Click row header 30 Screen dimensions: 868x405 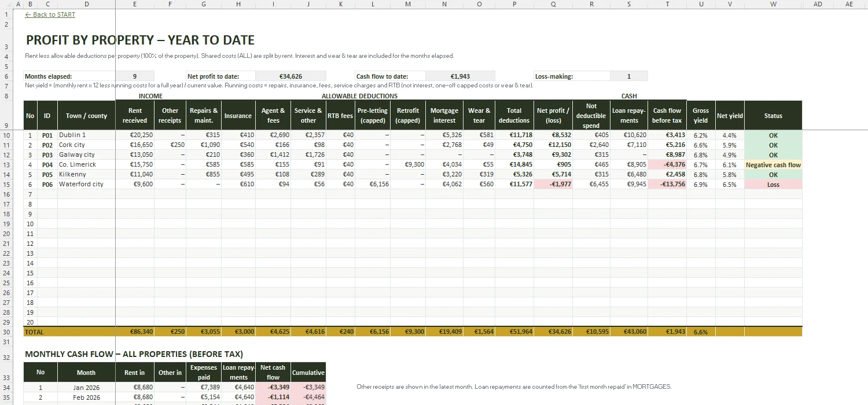tap(6, 332)
